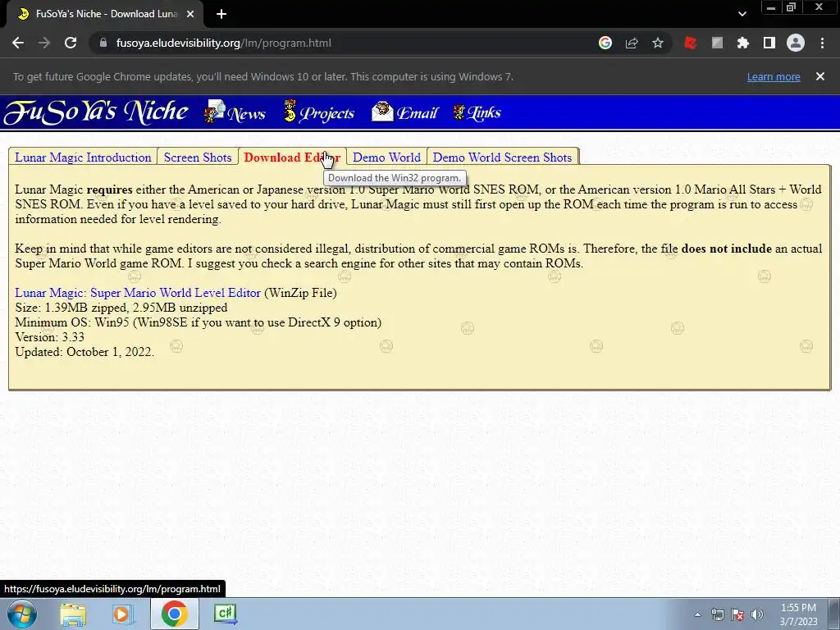Show desktop button at the taskbar end
Viewport: 840px width, 630px height.
pos(833,614)
